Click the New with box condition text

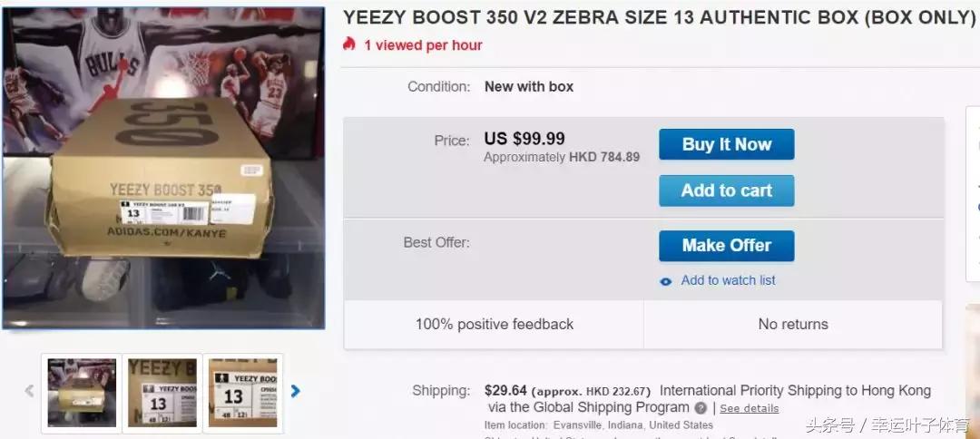[529, 87]
